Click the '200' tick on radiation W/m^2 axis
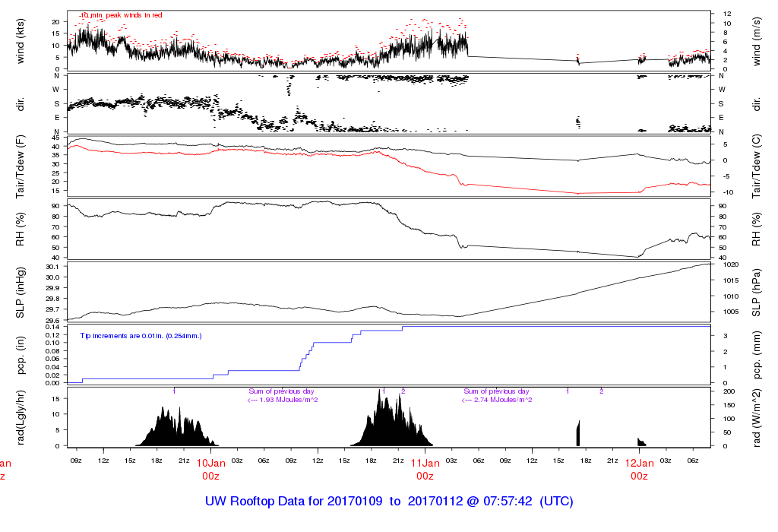This screenshot has height=532, width=778. 729,391
